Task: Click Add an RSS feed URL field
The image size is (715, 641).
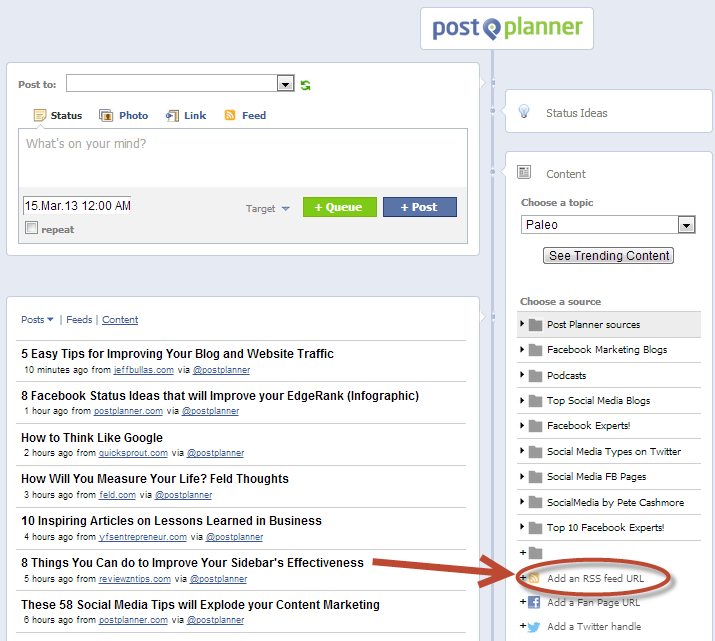Action: coord(595,579)
